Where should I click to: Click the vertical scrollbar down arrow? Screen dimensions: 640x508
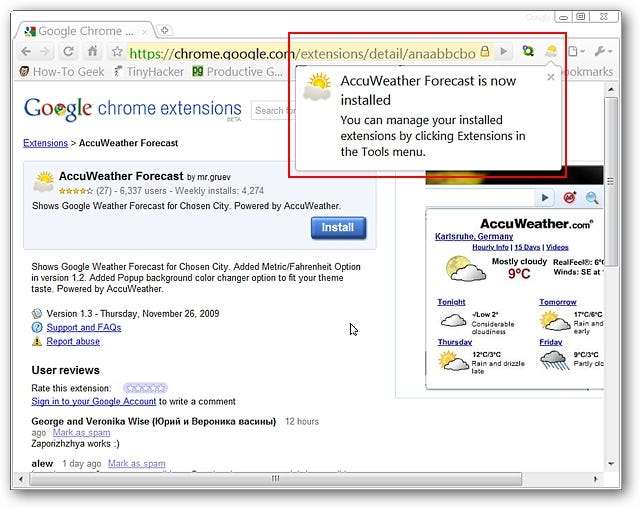(x=611, y=464)
